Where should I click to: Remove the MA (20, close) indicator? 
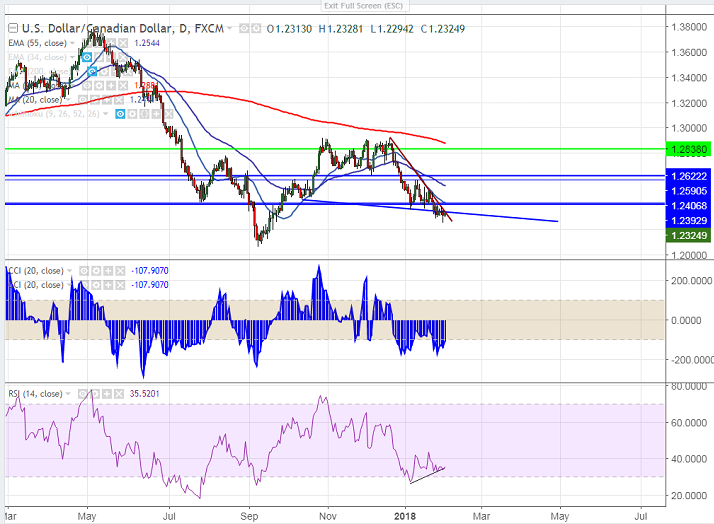click(119, 100)
